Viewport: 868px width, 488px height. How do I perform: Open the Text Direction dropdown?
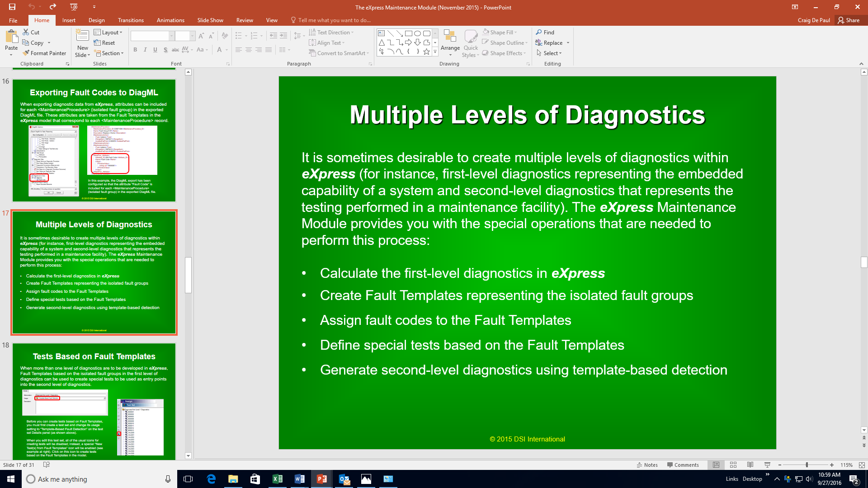pos(331,32)
